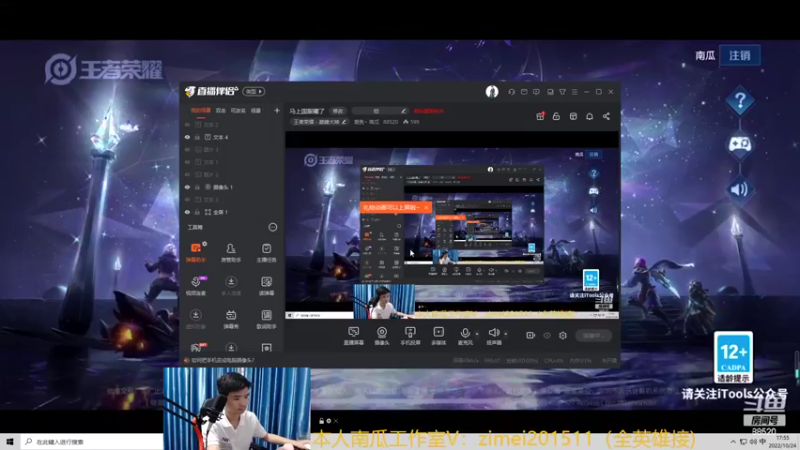
Task: Open the mode switch pill beside the logo
Action: [x=254, y=92]
